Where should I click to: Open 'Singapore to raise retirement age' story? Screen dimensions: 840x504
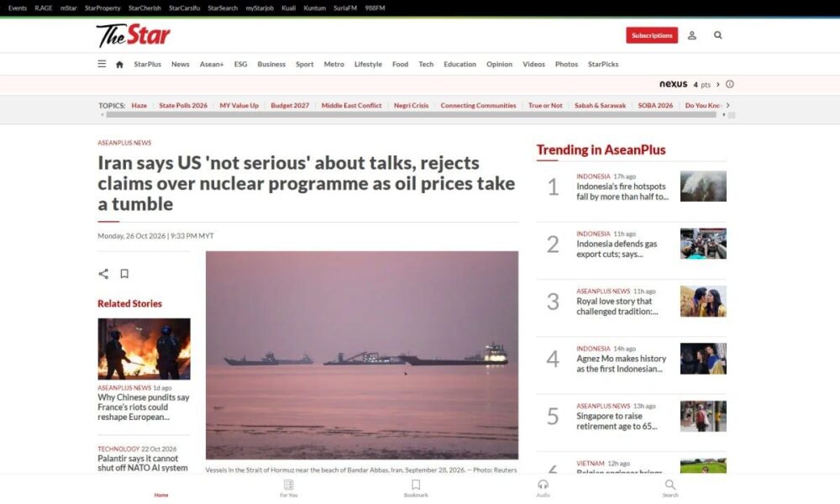(617, 421)
